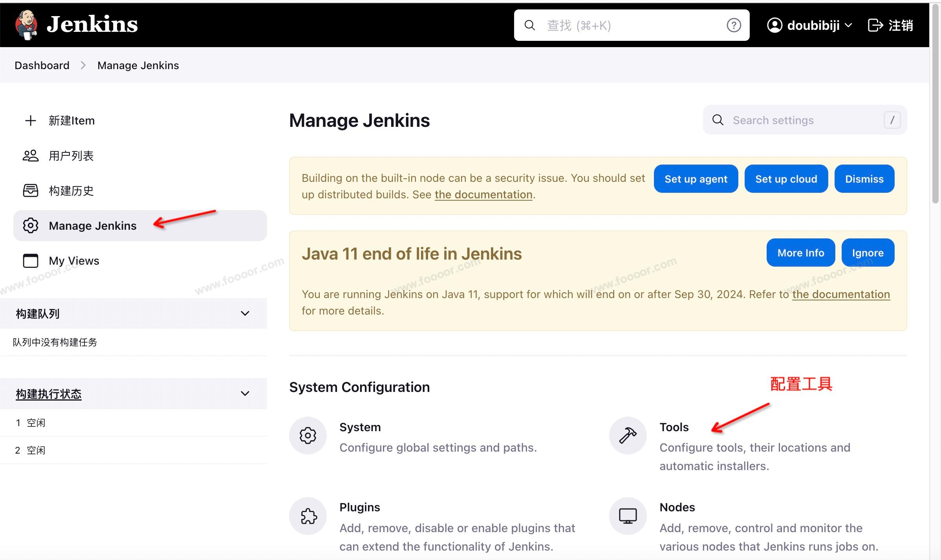941x560 pixels.
Task: Open the Nodes monitor icon
Action: click(628, 516)
